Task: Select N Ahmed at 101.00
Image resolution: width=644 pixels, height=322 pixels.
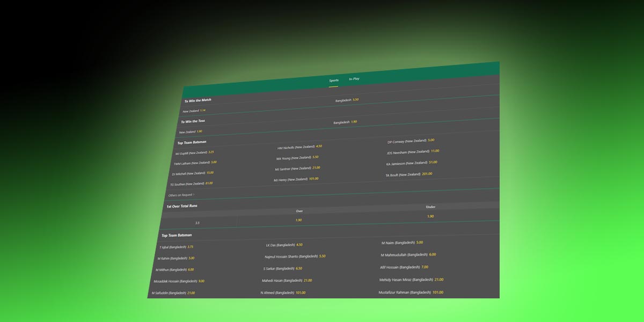Action: point(283,292)
